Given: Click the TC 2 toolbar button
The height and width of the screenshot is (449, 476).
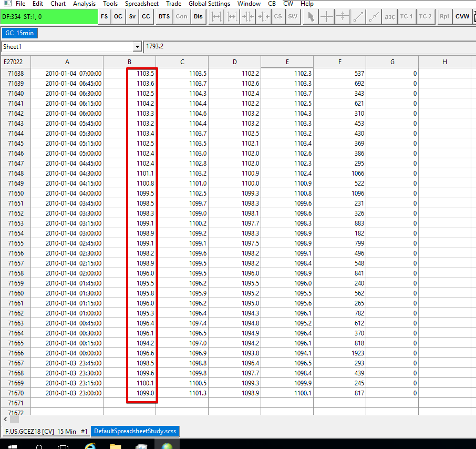Looking at the screenshot, I should pyautogui.click(x=425, y=17).
